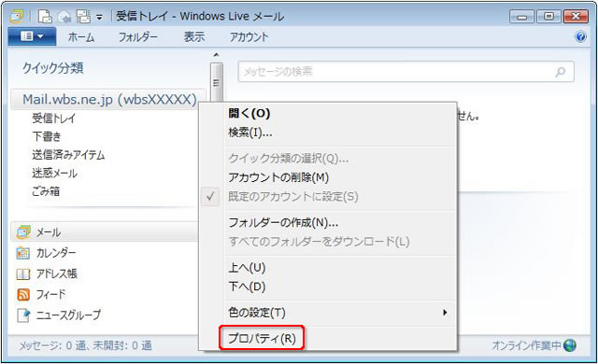This screenshot has height=364, width=598.
Task: Expand the 色の設定 submenu arrow
Action: 445,313
